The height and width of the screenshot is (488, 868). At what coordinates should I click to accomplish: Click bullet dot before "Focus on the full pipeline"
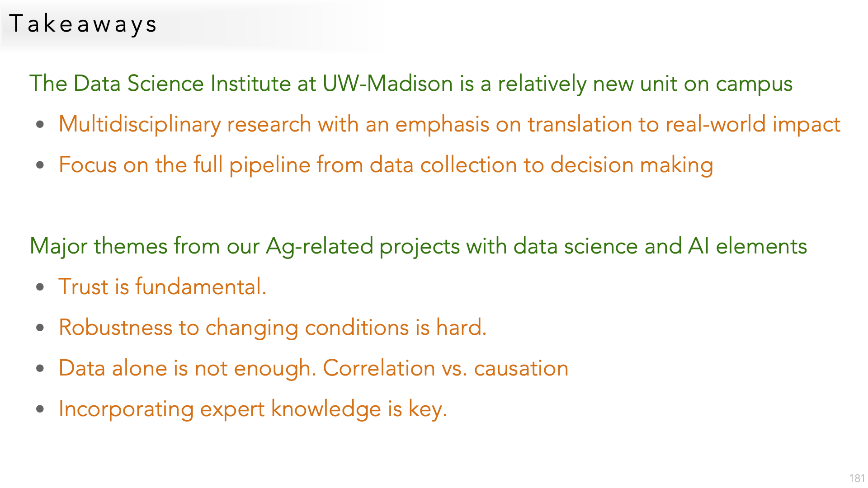click(40, 165)
